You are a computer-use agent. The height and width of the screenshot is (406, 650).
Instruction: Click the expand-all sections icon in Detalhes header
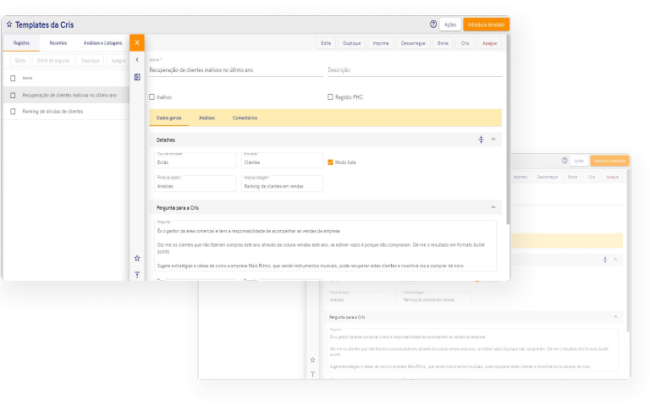tap(481, 139)
